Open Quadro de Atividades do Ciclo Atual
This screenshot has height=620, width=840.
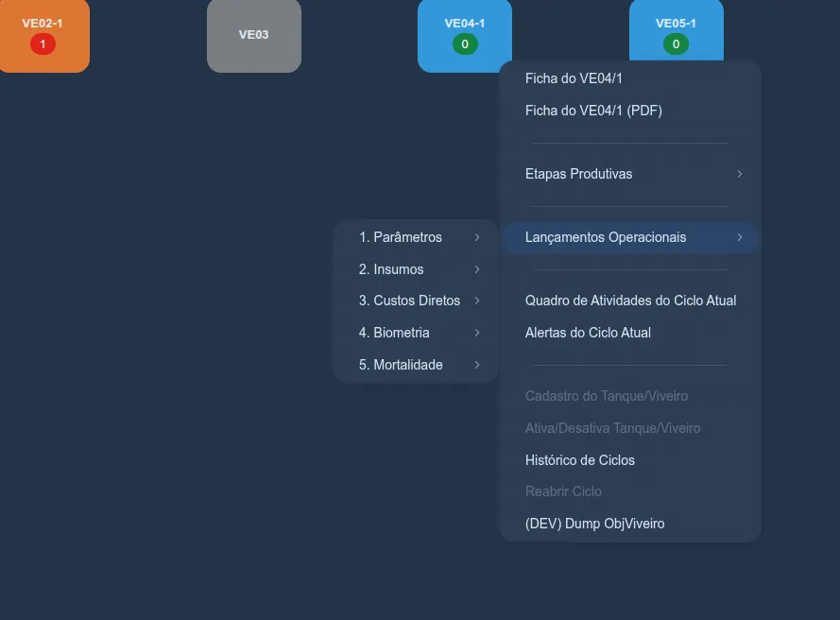630,301
